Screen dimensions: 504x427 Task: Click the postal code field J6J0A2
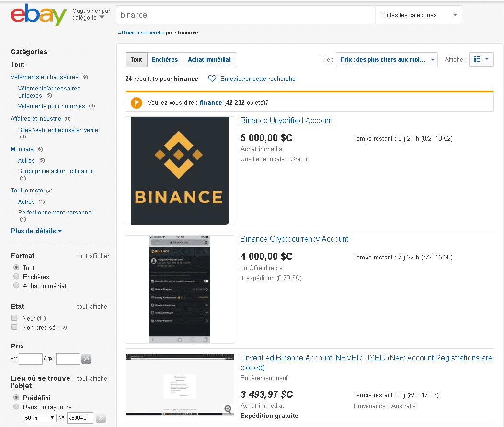(x=80, y=418)
